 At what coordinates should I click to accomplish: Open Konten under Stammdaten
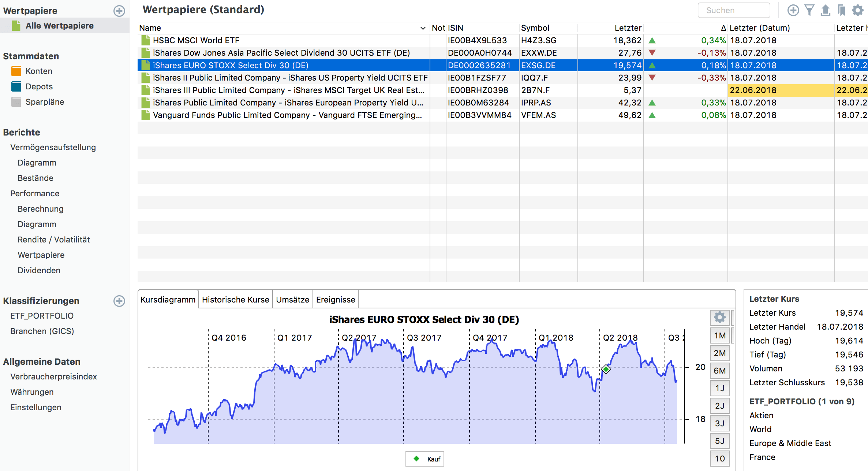[39, 71]
